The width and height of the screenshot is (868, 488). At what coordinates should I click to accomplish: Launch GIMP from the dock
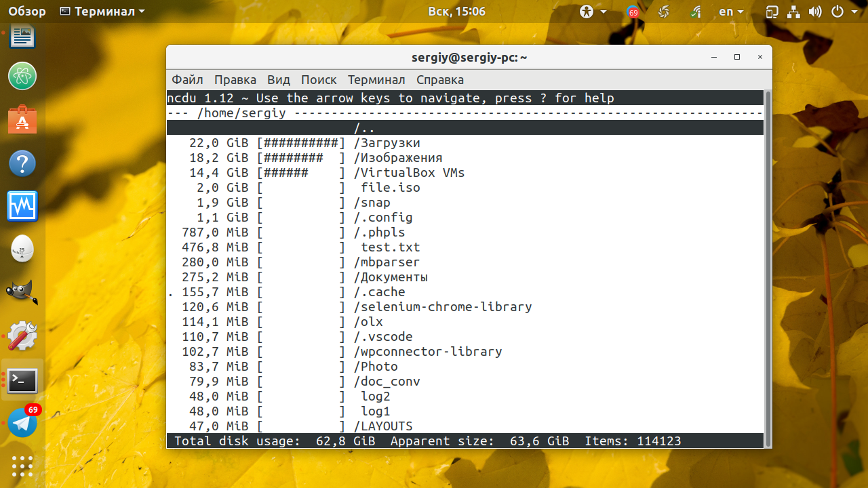[22, 293]
